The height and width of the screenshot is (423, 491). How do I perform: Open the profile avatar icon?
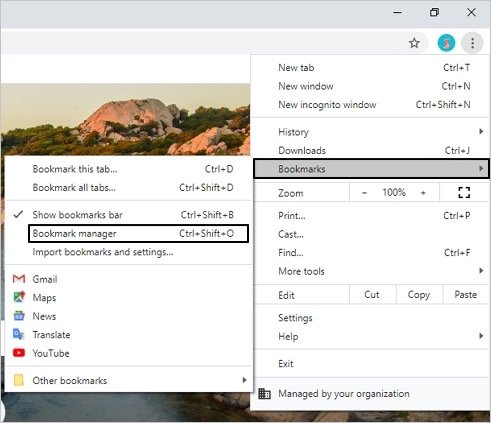(x=446, y=43)
